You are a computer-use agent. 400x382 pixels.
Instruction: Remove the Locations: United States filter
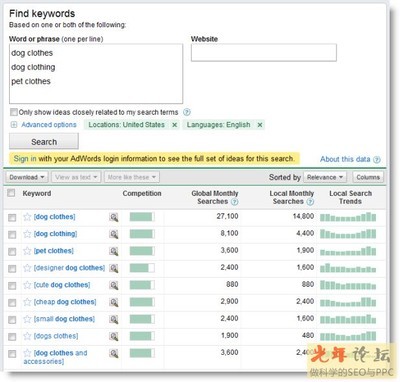pyautogui.click(x=174, y=125)
